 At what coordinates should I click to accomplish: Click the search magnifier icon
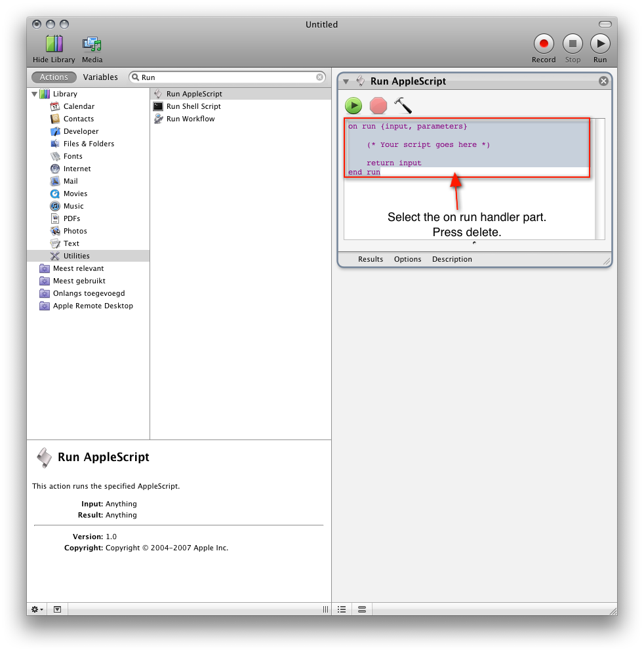point(135,77)
